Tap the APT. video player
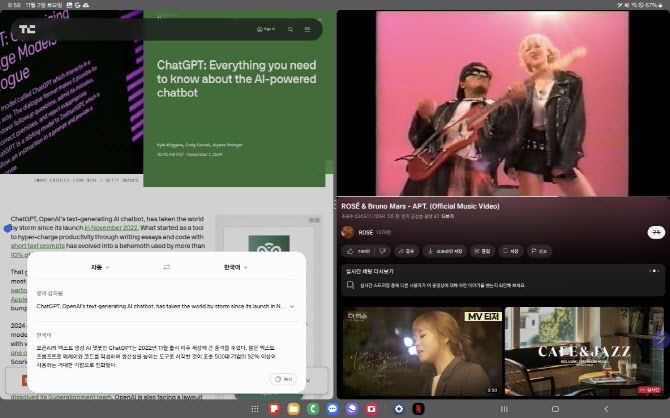Viewport: 670px width, 418px height. pos(502,101)
